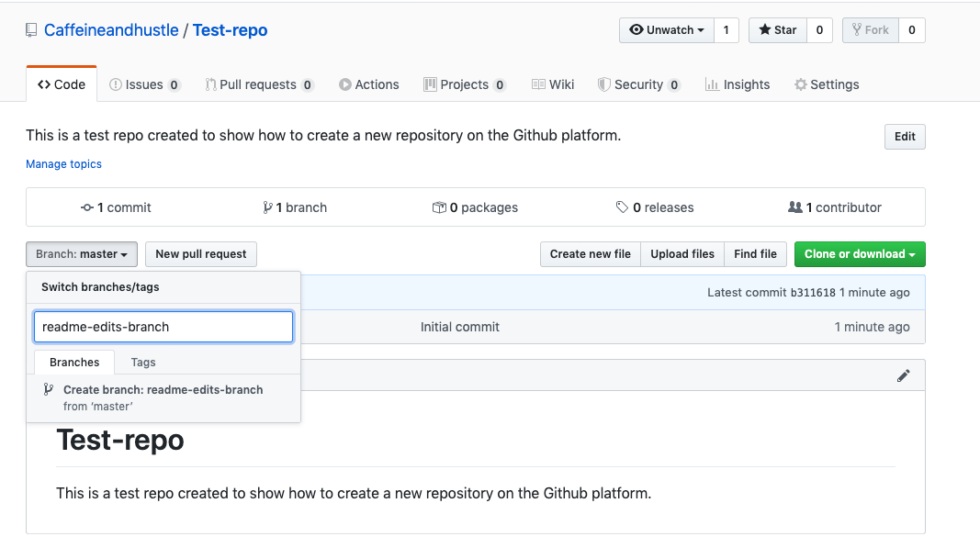Screen dimensions: 980x559
Task: Create branch readme-edits-branch from master
Action: pos(163,397)
